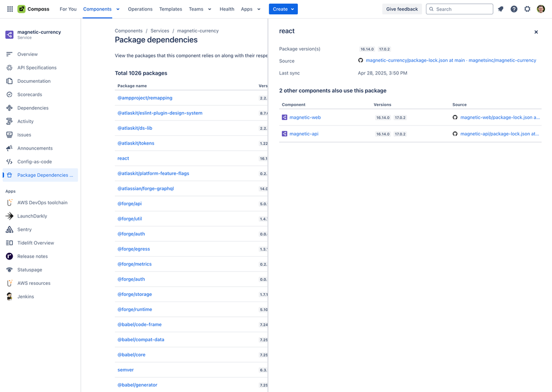
Task: Open the @babel/generator package
Action: [137, 385]
